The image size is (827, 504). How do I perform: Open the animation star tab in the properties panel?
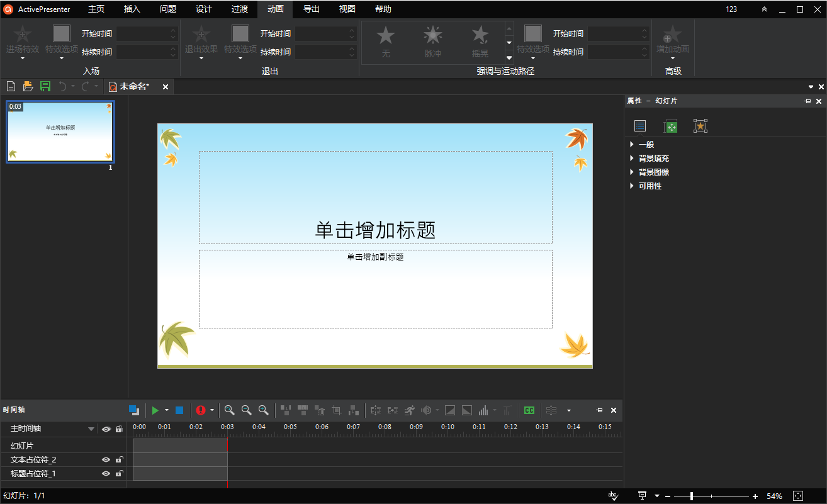tap(700, 126)
